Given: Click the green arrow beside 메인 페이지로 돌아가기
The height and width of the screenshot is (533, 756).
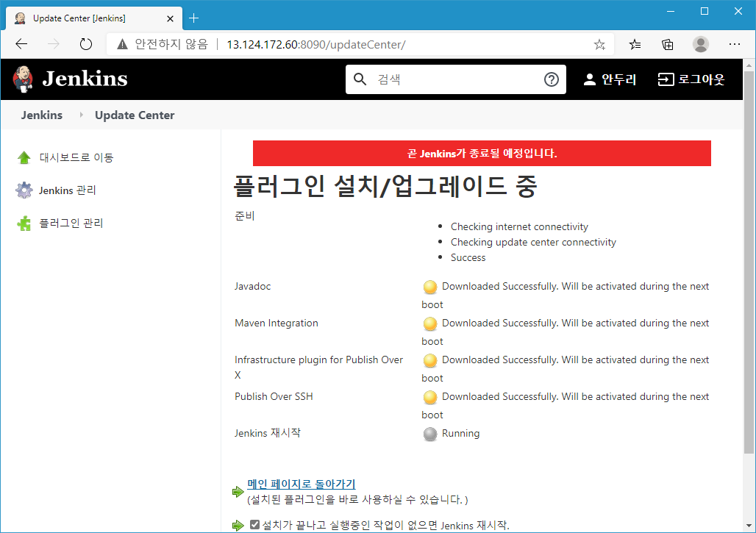Looking at the screenshot, I should tap(238, 492).
